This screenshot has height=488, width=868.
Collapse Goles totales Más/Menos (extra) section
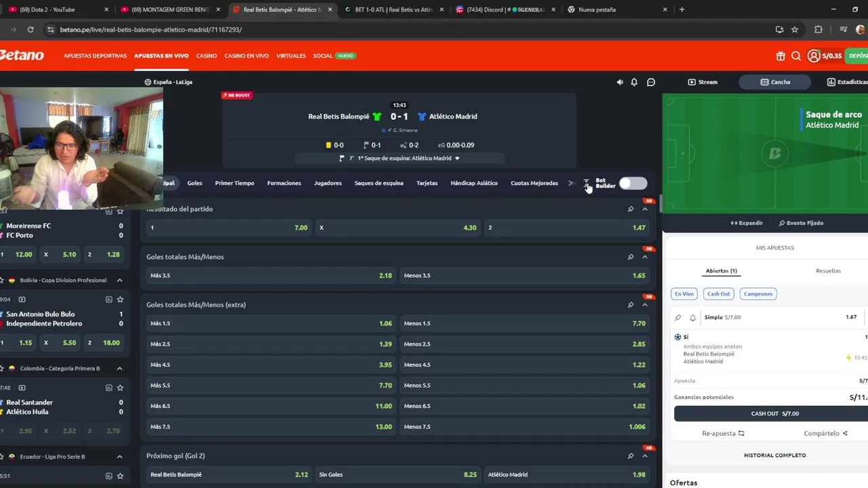point(645,305)
